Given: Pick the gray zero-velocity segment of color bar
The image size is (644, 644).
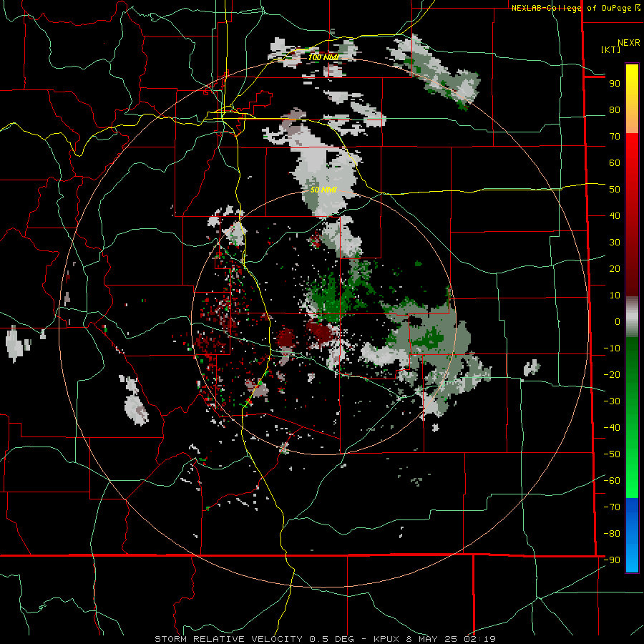Looking at the screenshot, I should [632, 317].
